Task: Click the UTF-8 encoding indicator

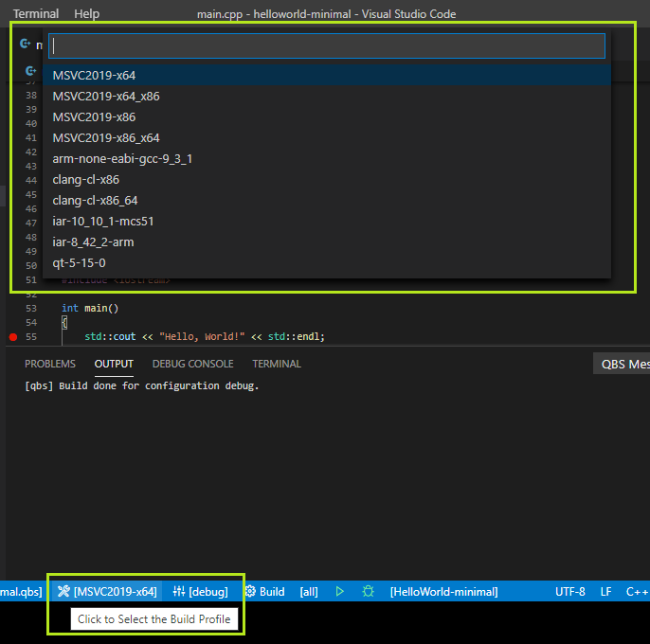Action: pyautogui.click(x=569, y=592)
